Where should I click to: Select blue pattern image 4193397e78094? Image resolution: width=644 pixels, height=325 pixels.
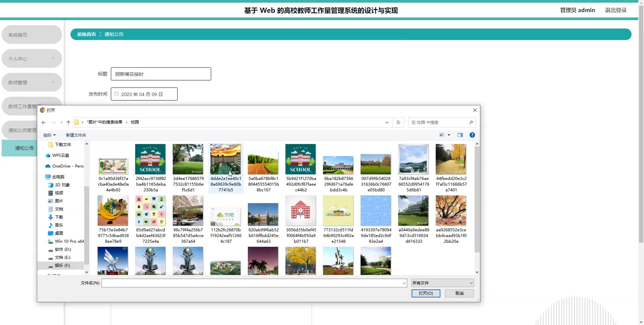[376, 211]
